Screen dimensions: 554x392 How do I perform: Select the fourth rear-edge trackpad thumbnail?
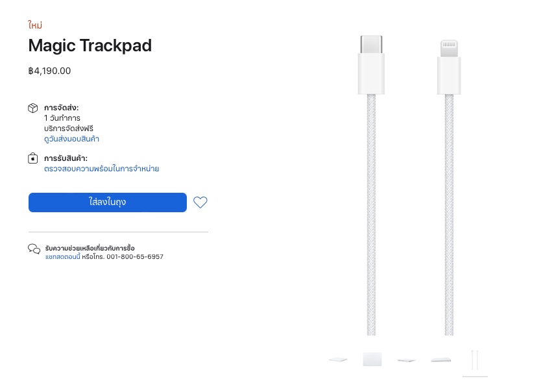click(x=441, y=360)
